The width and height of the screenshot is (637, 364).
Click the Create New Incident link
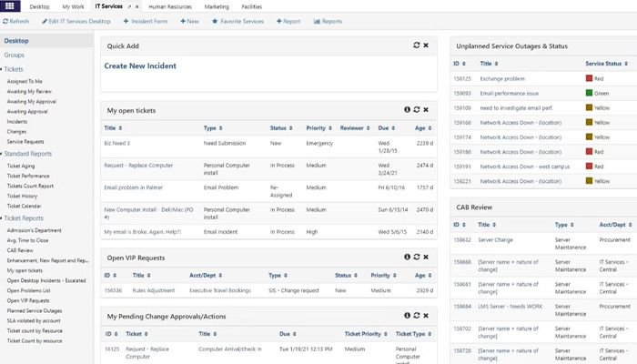[x=140, y=66]
